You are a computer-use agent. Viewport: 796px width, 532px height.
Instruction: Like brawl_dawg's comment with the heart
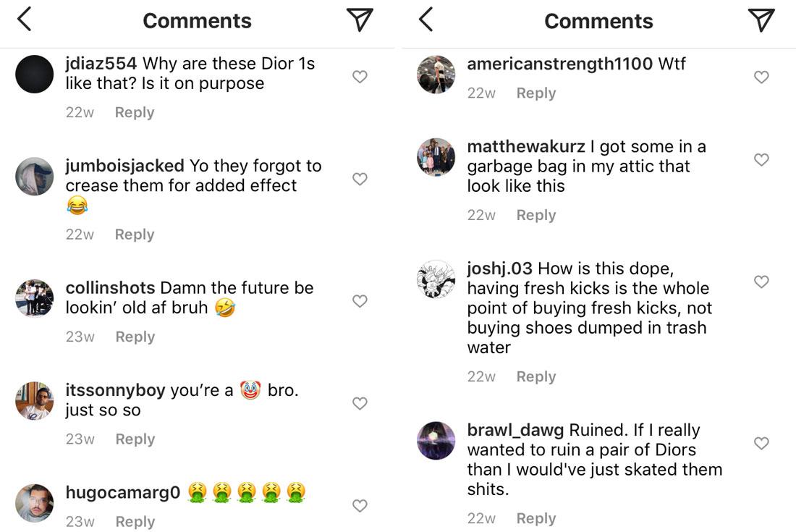point(761,443)
